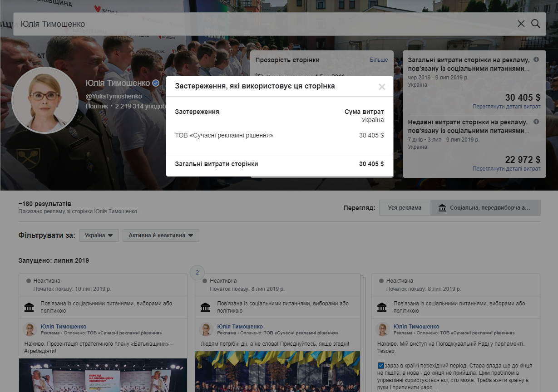Open presentation image in the 10 лип ad

103,375
